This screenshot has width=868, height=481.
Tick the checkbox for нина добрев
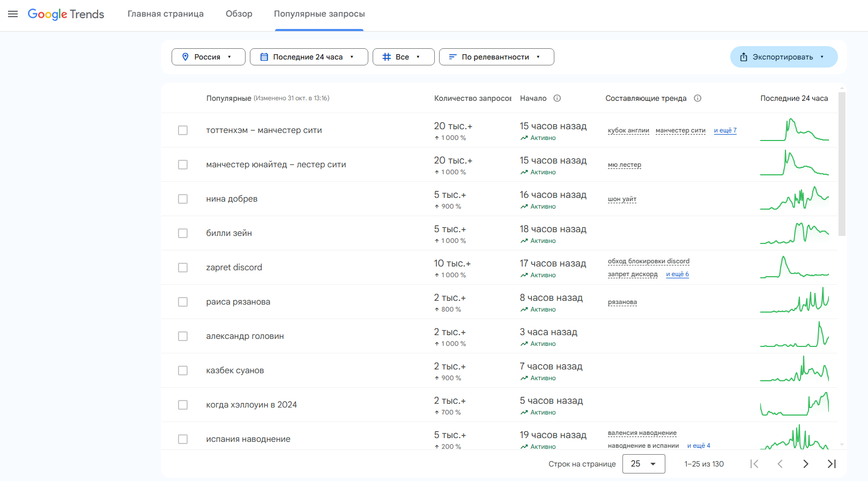[x=183, y=199]
